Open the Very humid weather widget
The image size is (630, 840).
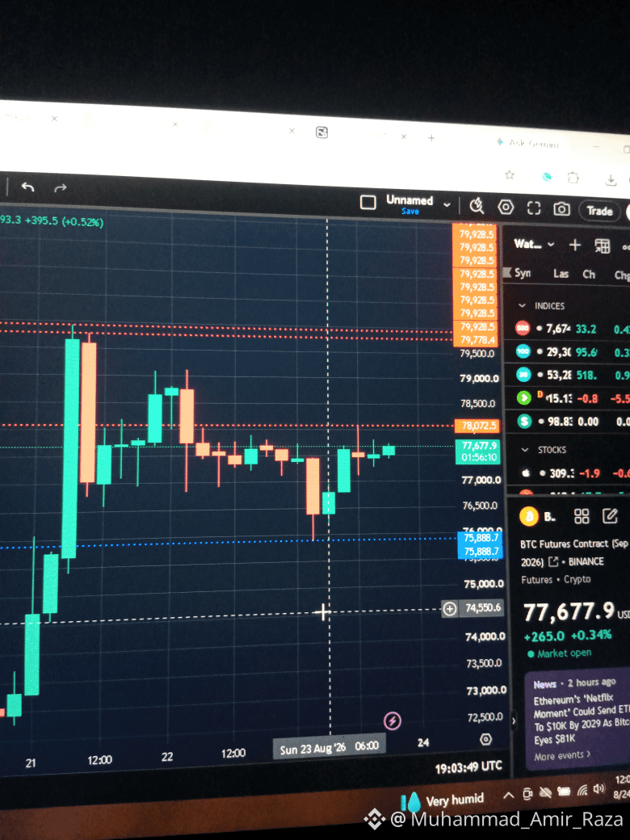[x=443, y=801]
